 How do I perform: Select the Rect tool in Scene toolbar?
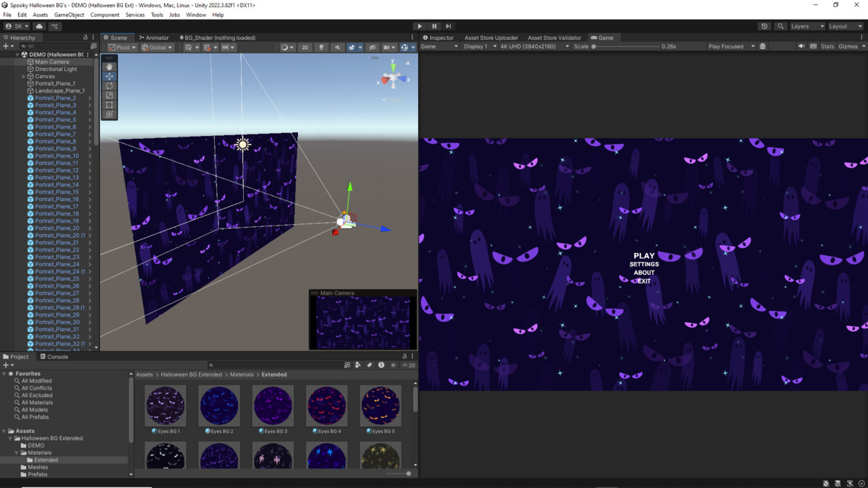tap(109, 105)
